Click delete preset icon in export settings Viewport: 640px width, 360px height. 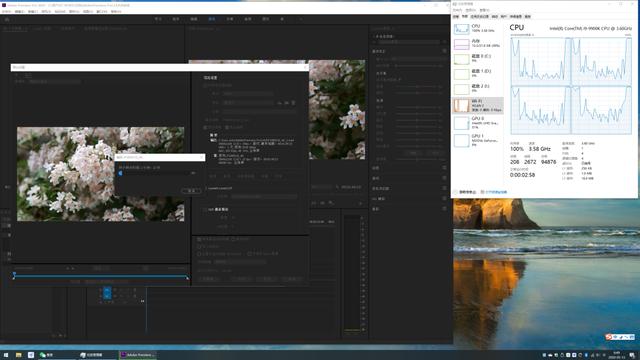[x=293, y=103]
